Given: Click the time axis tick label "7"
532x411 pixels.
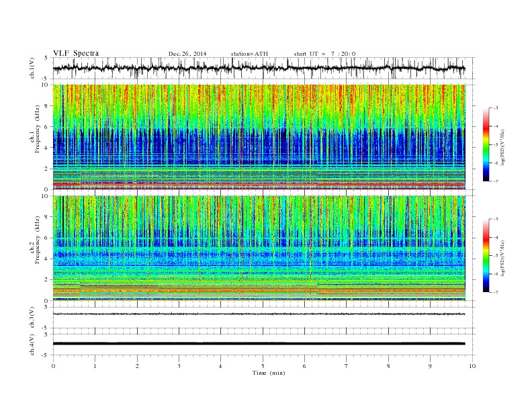Looking at the screenshot, I should coord(347,366).
